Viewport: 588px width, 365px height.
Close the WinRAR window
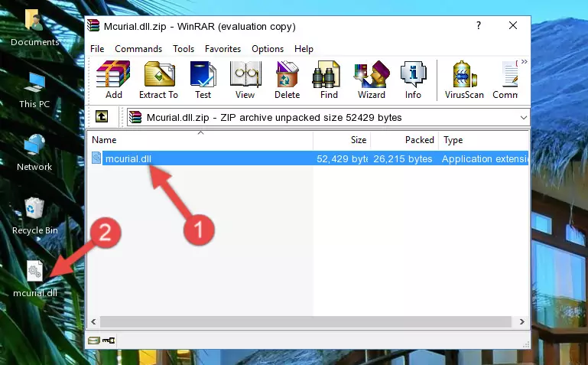click(x=513, y=25)
